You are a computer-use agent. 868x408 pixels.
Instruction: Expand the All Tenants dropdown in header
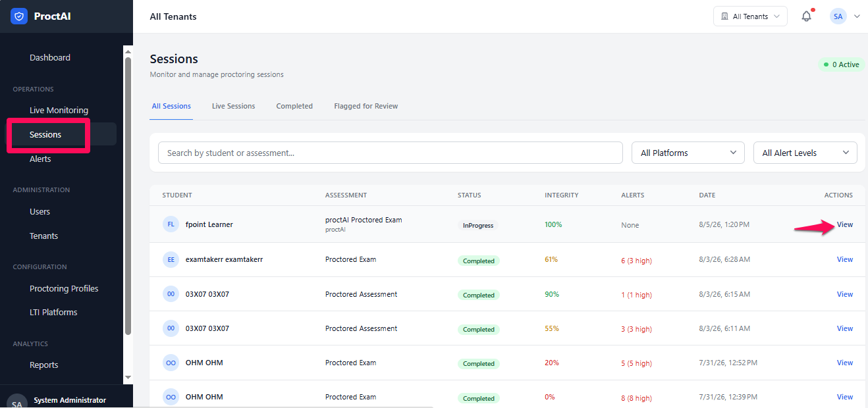click(x=750, y=16)
